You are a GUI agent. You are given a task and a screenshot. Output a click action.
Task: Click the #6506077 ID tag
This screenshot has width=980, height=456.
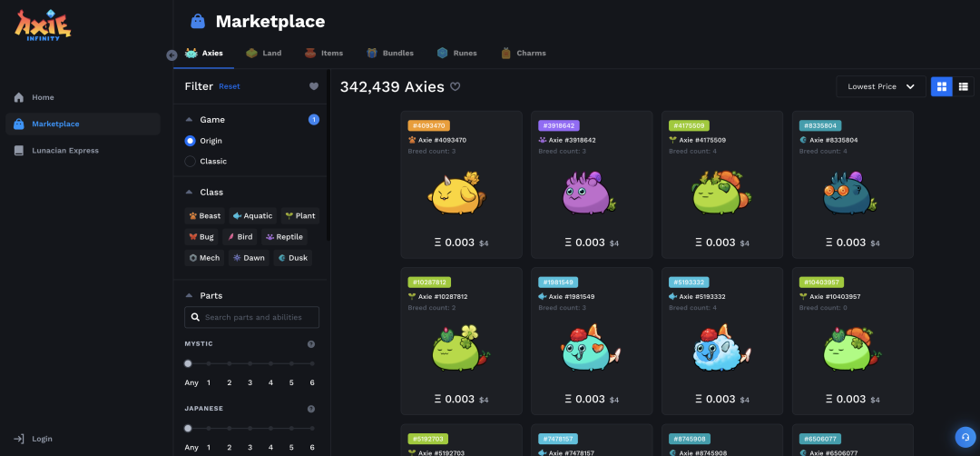(x=820, y=439)
